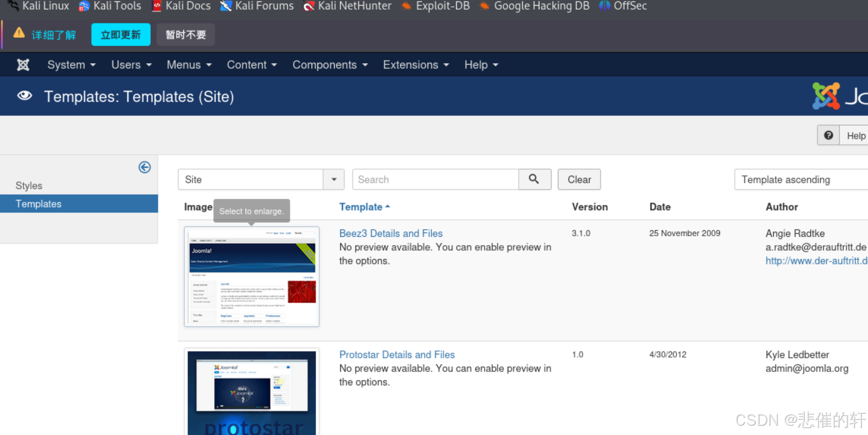The height and width of the screenshot is (435, 868).
Task: Click the Joomla brand logo at right
Action: [x=840, y=96]
